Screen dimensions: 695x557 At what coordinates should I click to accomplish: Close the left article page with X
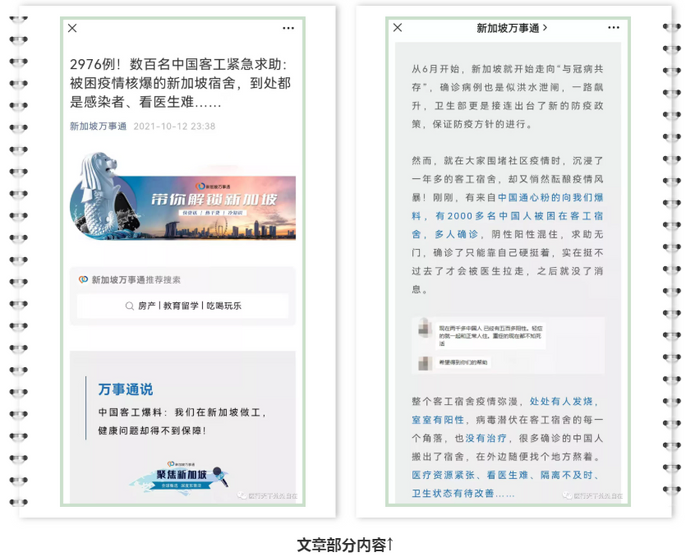73,28
